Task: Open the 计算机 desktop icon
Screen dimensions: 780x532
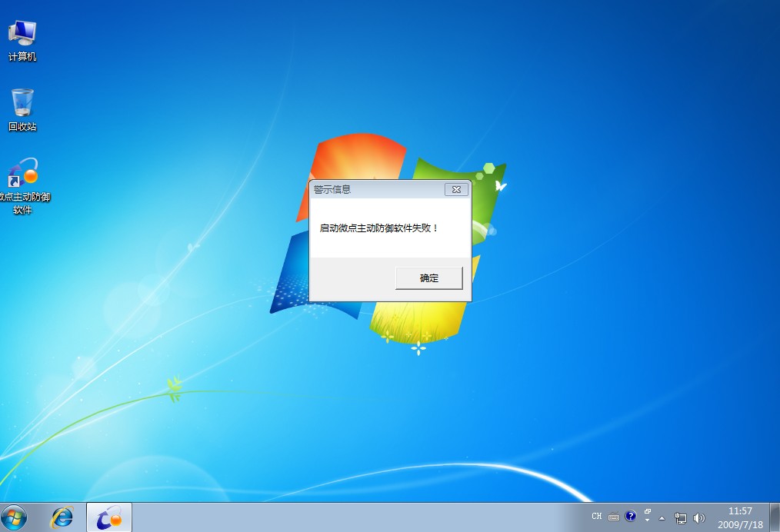Action: pos(22,41)
